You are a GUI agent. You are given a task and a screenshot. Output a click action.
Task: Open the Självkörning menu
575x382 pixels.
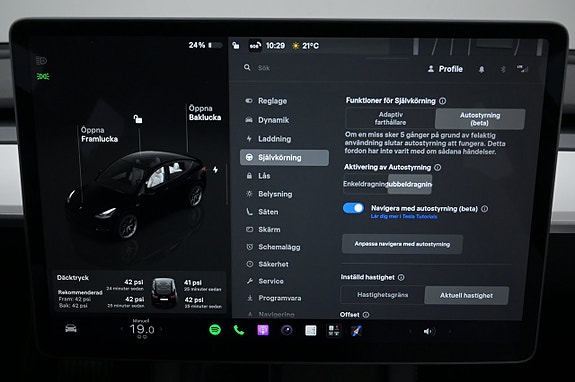[284, 157]
